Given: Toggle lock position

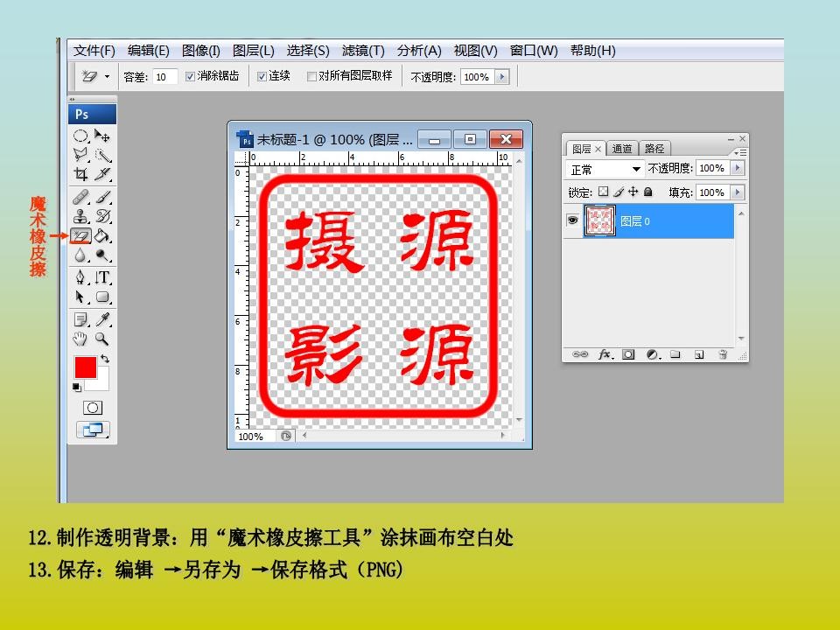Looking at the screenshot, I should click(x=633, y=192).
